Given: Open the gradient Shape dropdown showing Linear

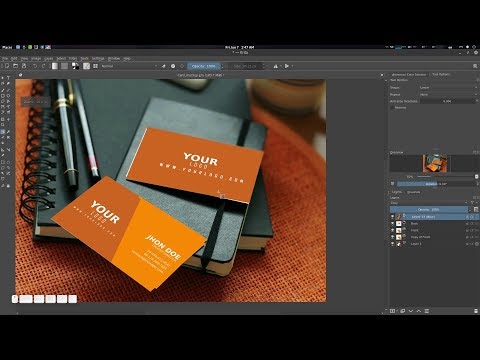Looking at the screenshot, I should tap(448, 87).
